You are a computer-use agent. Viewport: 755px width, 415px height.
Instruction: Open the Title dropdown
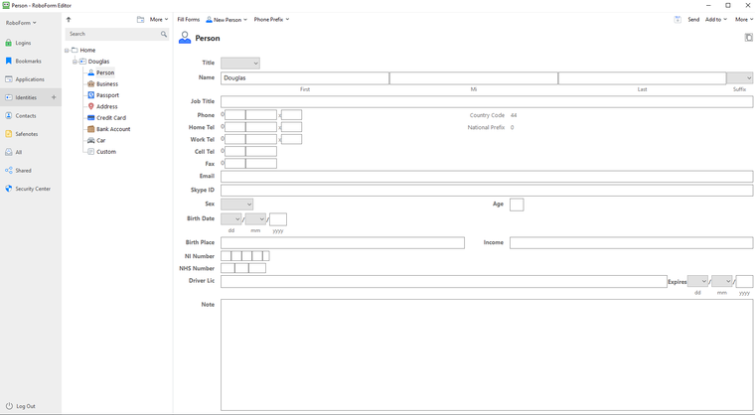pos(240,63)
